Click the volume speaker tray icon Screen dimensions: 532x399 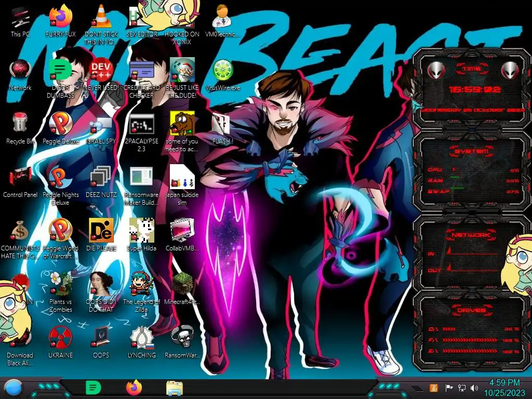tap(474, 388)
